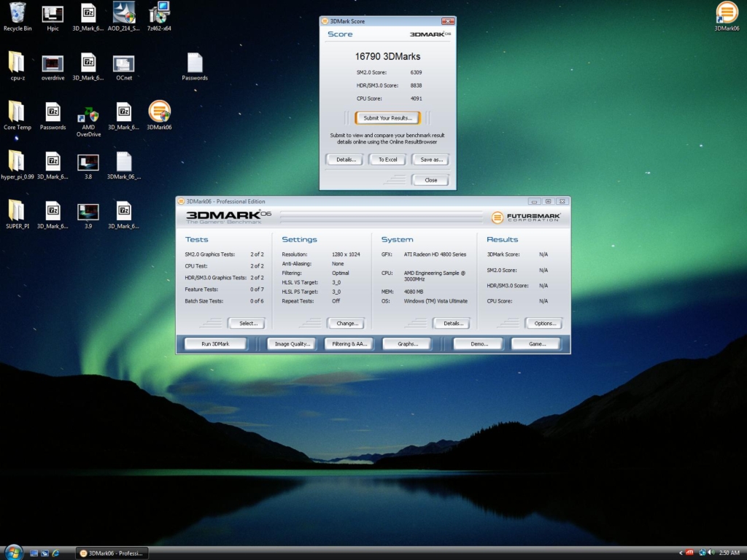Click the Game button
The height and width of the screenshot is (560, 747).
pos(537,344)
